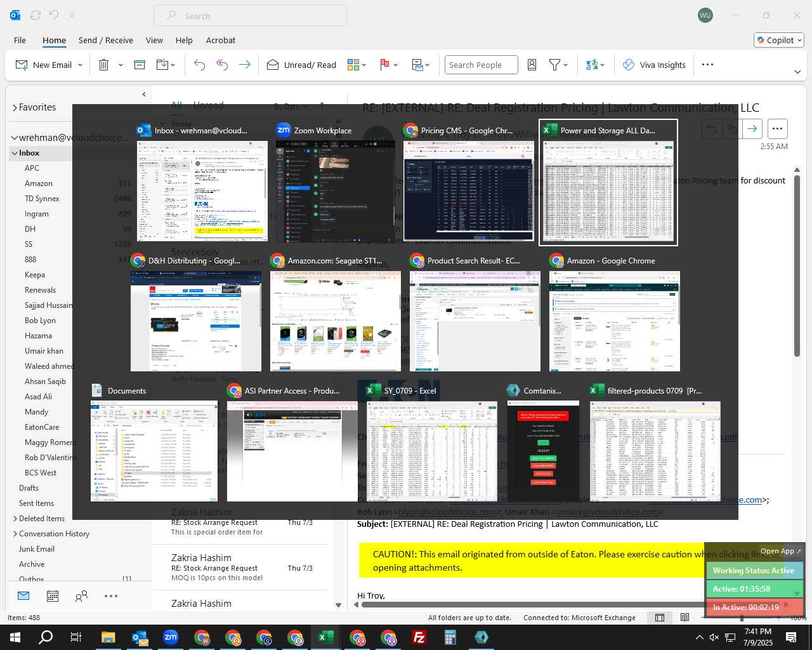This screenshot has width=812, height=650.
Task: Click the Forward icon in reading pane
Action: 752,129
